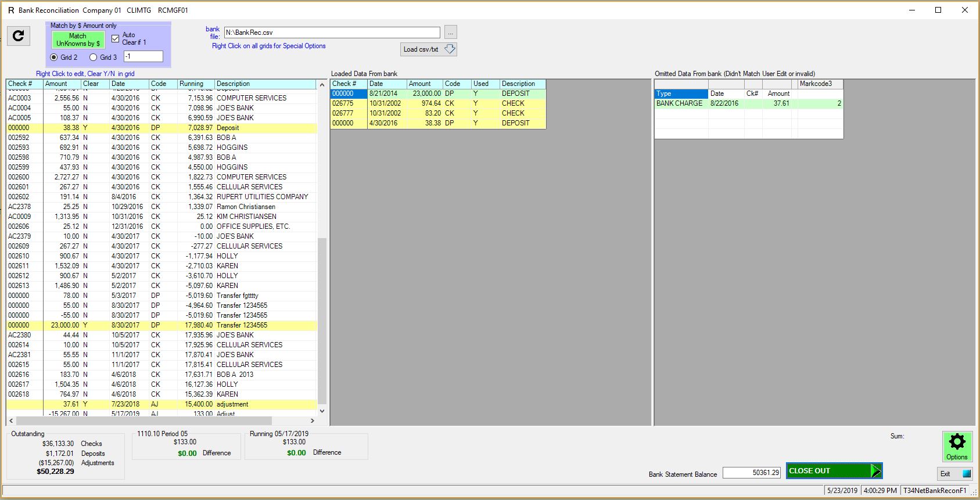The height and width of the screenshot is (500, 980).
Task: Click the Running column header in left grid
Action: [196, 84]
